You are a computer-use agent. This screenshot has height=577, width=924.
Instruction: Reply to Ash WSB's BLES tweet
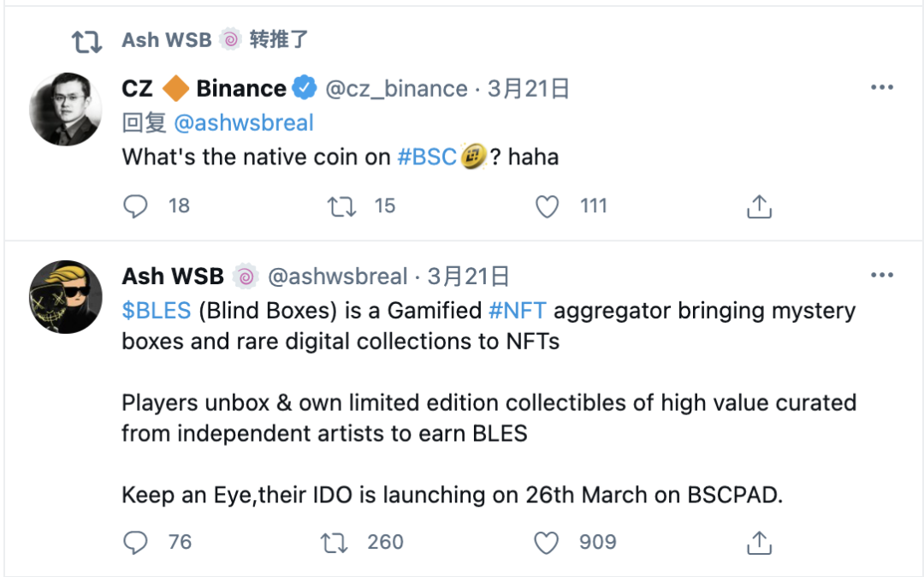click(135, 542)
